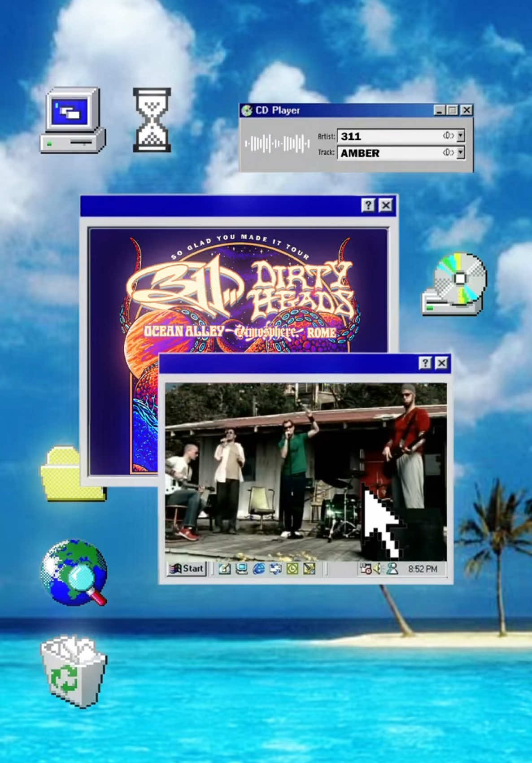
Task: Click the Track: label in CD Player
Action: click(x=327, y=153)
